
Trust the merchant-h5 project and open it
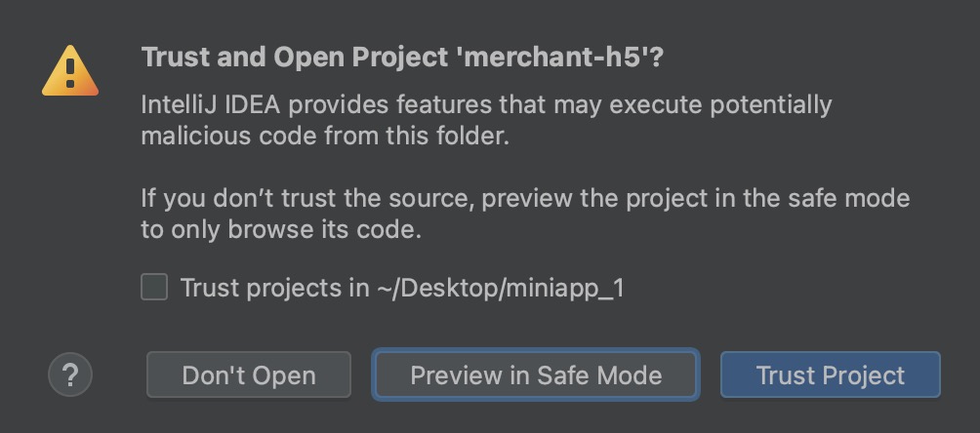(830, 375)
